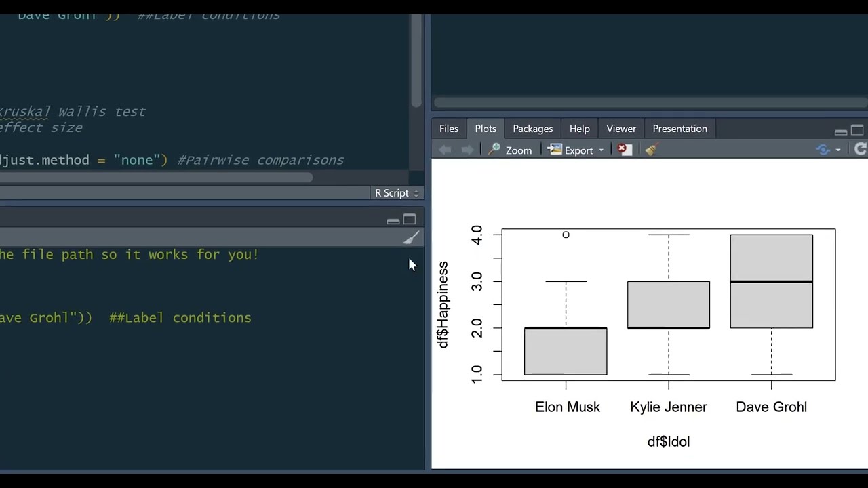Viewport: 868px width, 488px height.
Task: Go to previous plot with back arrow
Action: click(445, 150)
